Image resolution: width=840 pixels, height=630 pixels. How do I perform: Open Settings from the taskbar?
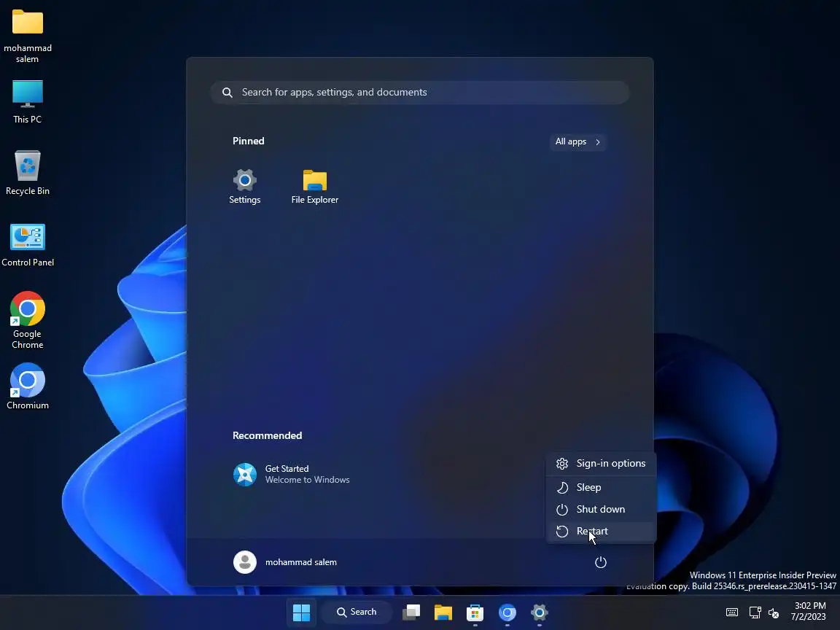tap(540, 612)
